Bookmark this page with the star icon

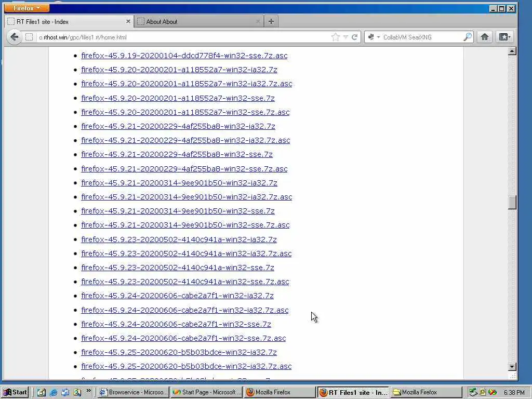[335, 37]
